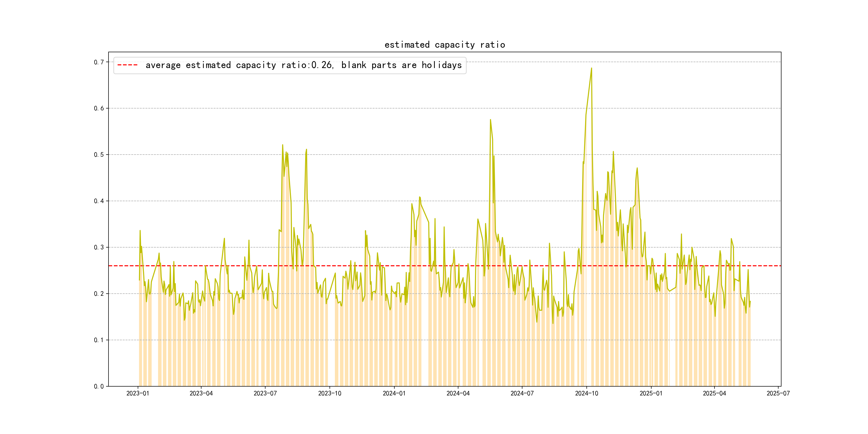Click the 2025-07 x-axis date label
The height and width of the screenshot is (434, 868).
(x=778, y=394)
